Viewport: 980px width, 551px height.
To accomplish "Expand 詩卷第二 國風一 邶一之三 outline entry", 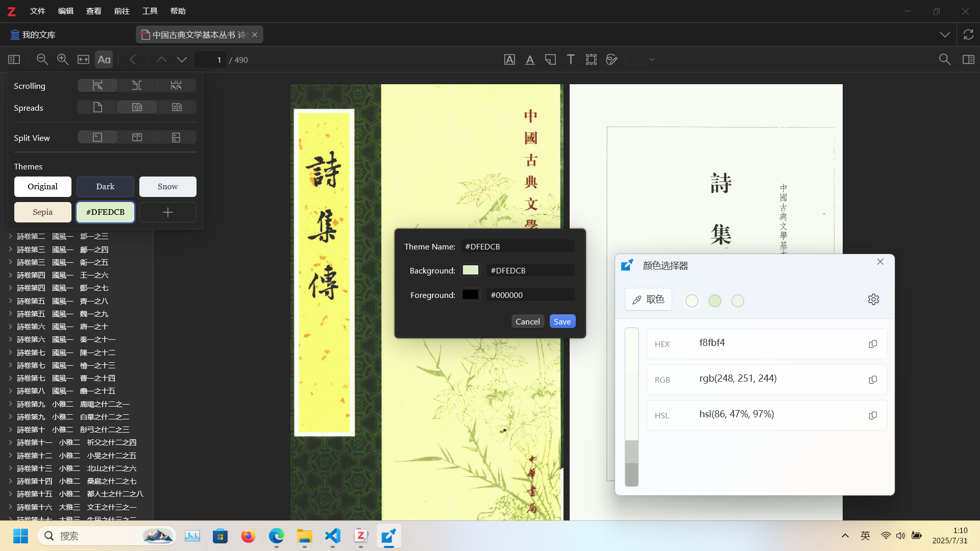I will tap(10, 236).
